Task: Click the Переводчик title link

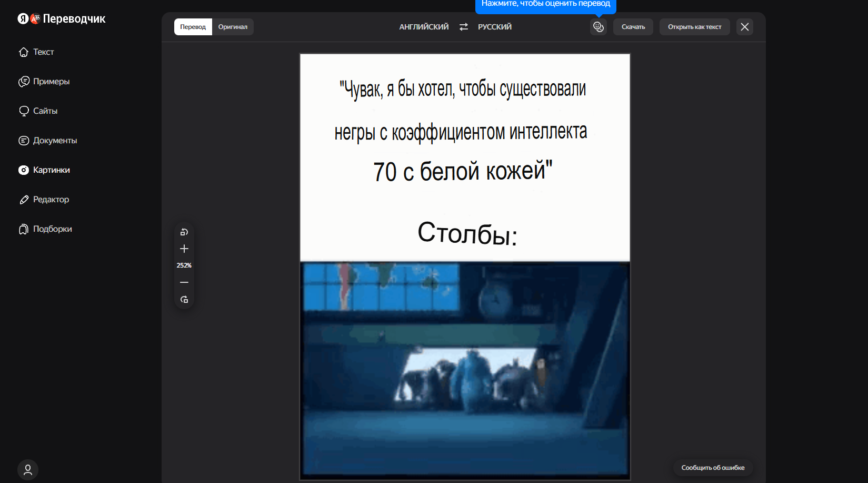Action: (x=74, y=19)
